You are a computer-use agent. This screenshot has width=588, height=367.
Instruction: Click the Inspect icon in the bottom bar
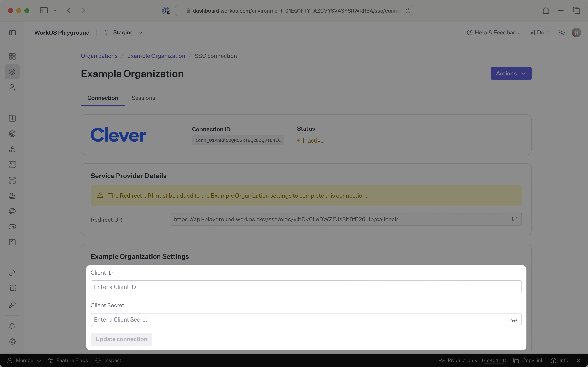[x=98, y=360]
